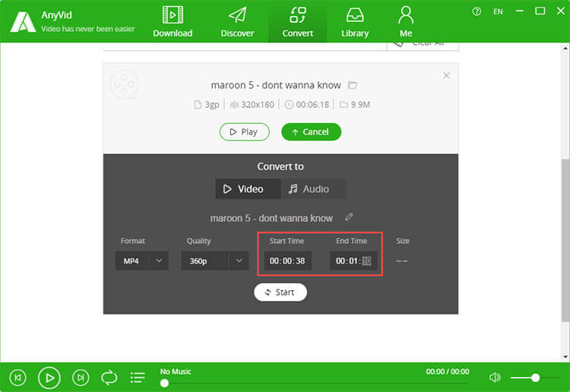
Task: Open the help question mark icon
Action: tap(477, 11)
